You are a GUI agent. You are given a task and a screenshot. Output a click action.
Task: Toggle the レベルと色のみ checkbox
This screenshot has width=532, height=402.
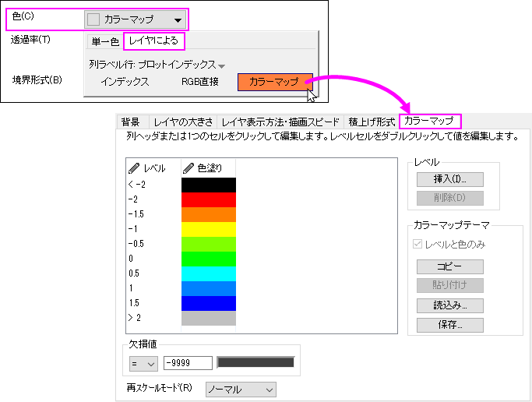pos(417,245)
